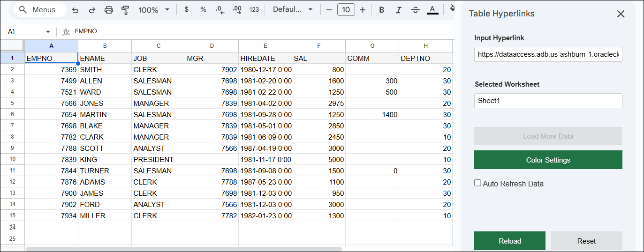This screenshot has height=252, width=644.
Task: Enable Auto Refresh Data checkbox
Action: [477, 183]
